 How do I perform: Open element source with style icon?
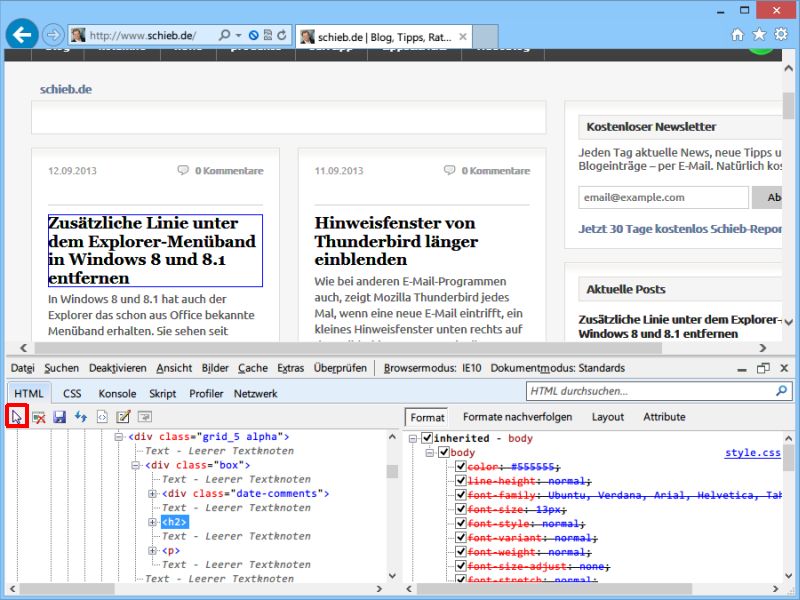(x=102, y=417)
